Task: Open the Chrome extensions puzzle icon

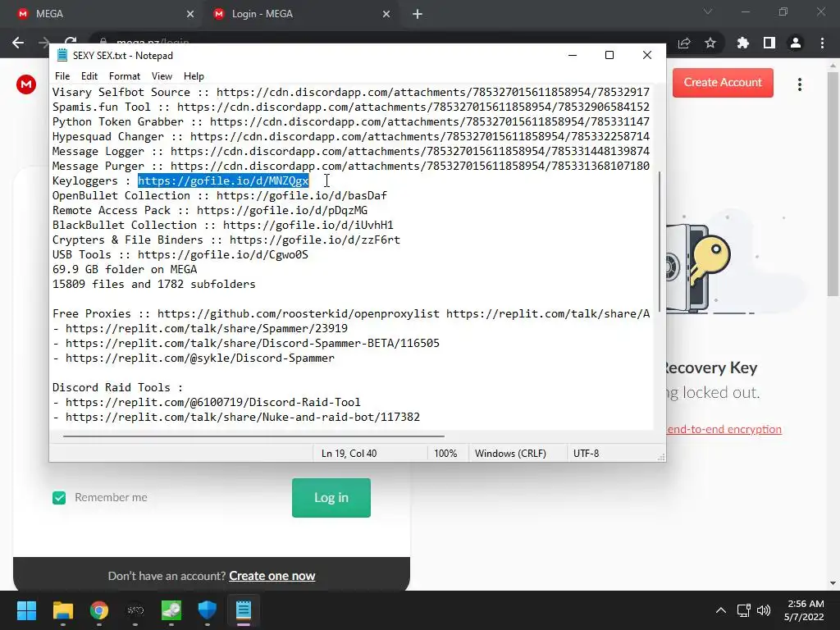Action: click(742, 43)
